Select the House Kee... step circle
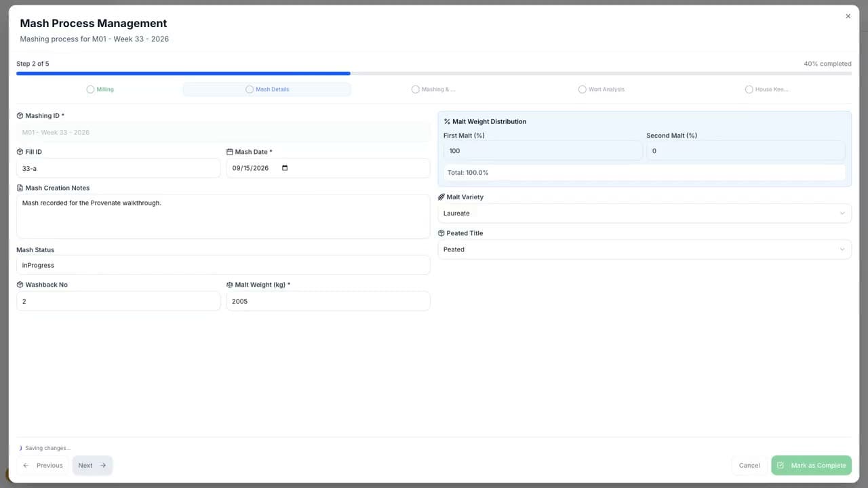This screenshot has height=488, width=868. click(749, 89)
